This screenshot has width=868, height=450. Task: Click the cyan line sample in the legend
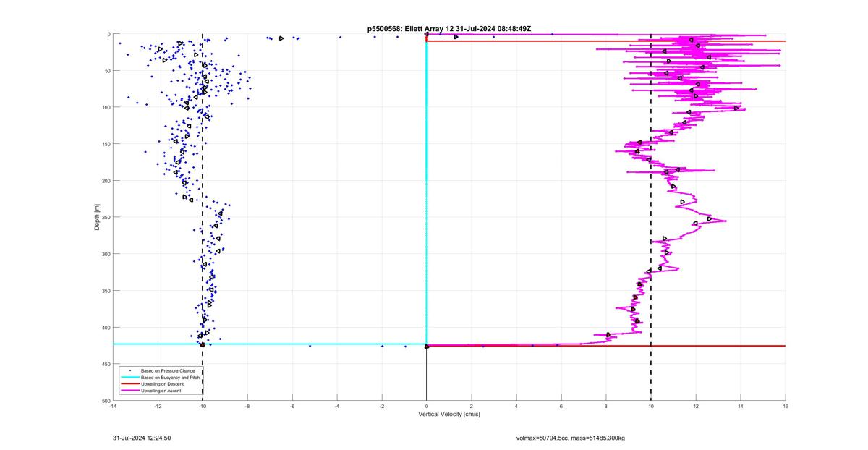tap(129, 378)
